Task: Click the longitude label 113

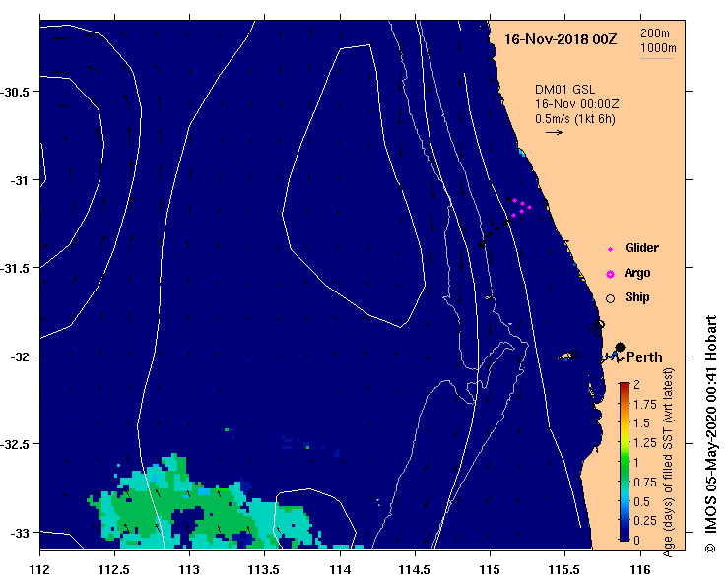Action: (x=189, y=569)
